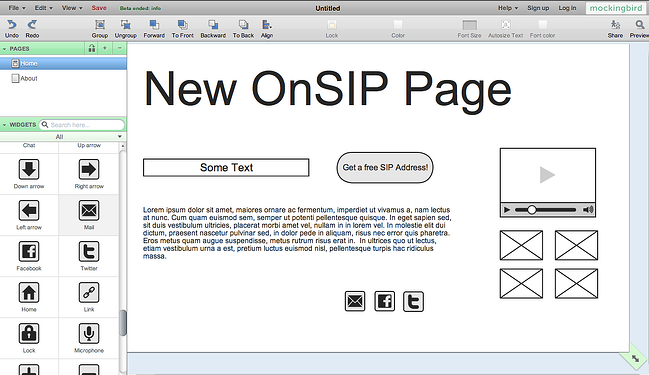Image resolution: width=649 pixels, height=375 pixels.
Task: Open the Font color picker
Action: [x=542, y=24]
